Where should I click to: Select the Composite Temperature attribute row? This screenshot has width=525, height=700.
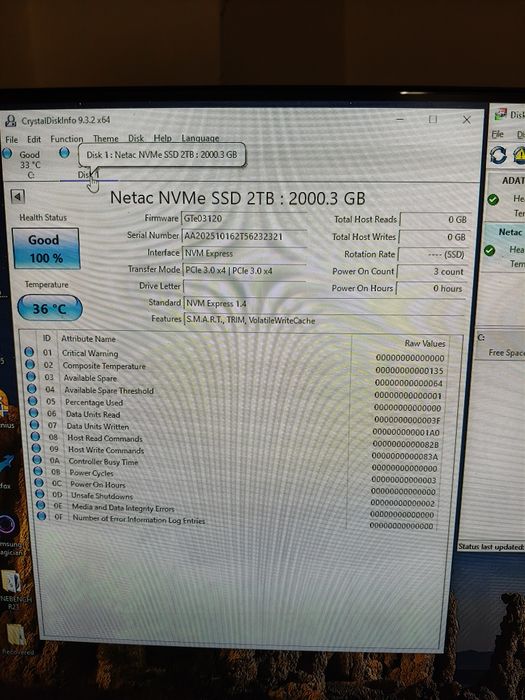pos(235,367)
